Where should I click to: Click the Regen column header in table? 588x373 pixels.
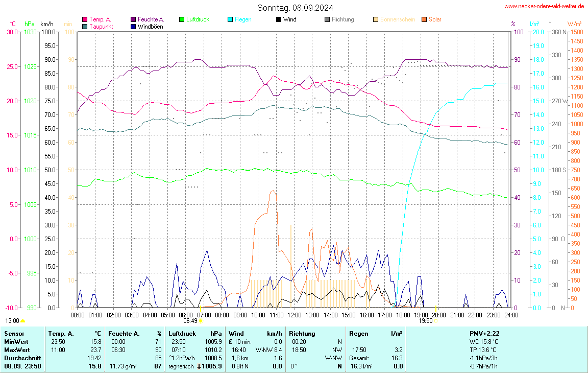click(358, 333)
